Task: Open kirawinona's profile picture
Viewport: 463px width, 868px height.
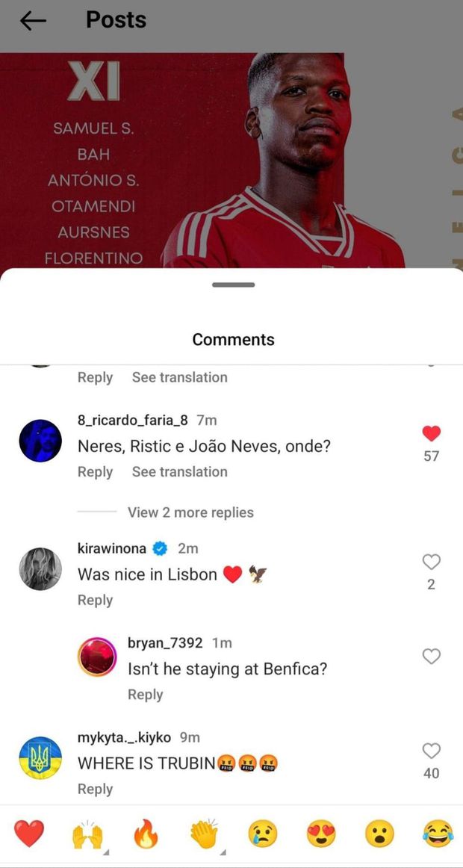Action: (x=40, y=568)
